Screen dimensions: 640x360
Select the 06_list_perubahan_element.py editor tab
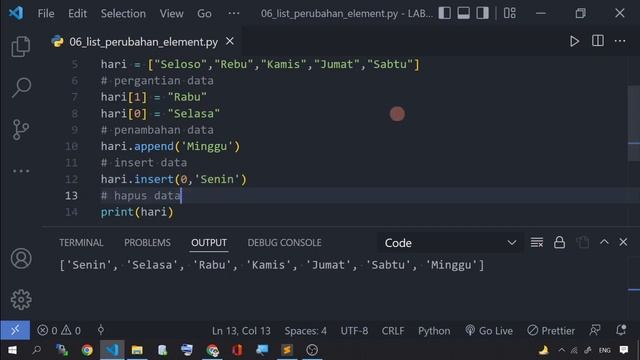pyautogui.click(x=143, y=42)
